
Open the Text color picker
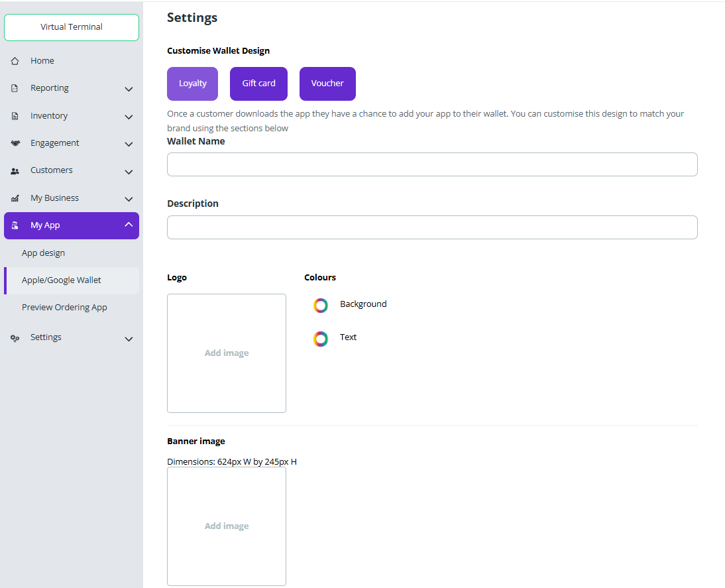321,339
